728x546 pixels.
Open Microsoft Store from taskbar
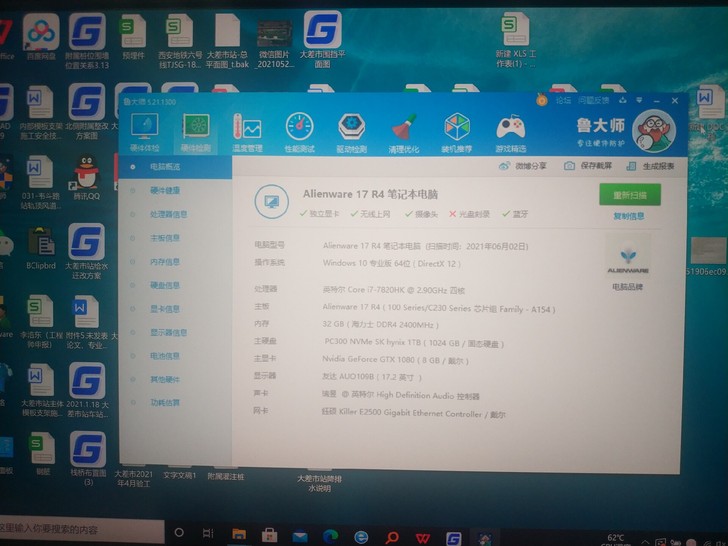point(269,535)
